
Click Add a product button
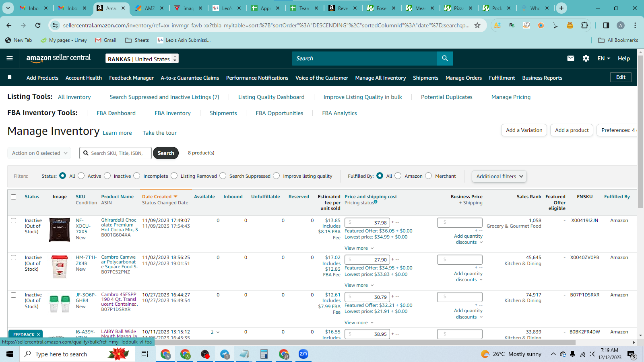coord(572,130)
